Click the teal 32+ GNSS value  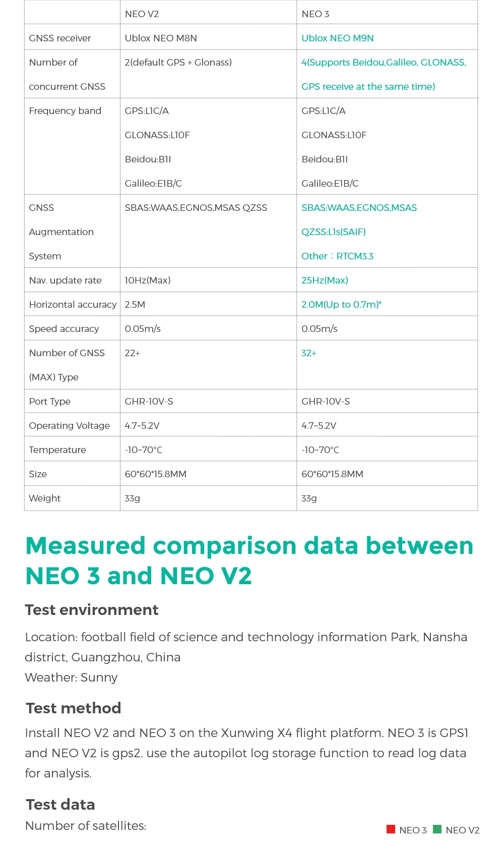pos(308,353)
